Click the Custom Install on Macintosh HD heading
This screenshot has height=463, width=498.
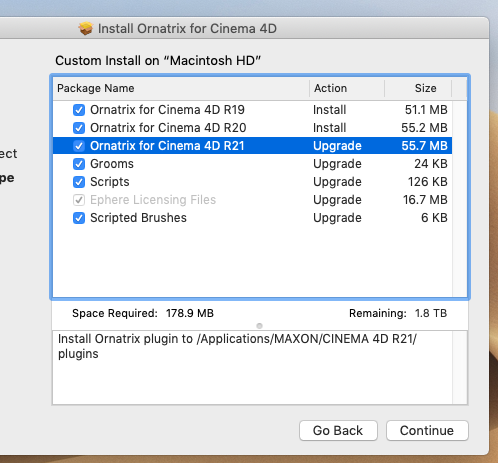tap(158, 61)
